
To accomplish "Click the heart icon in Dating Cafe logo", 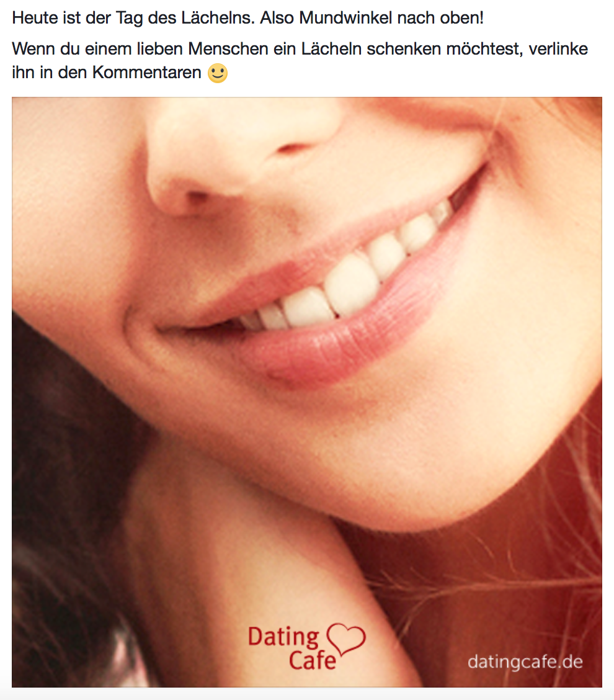I will coord(346,639).
